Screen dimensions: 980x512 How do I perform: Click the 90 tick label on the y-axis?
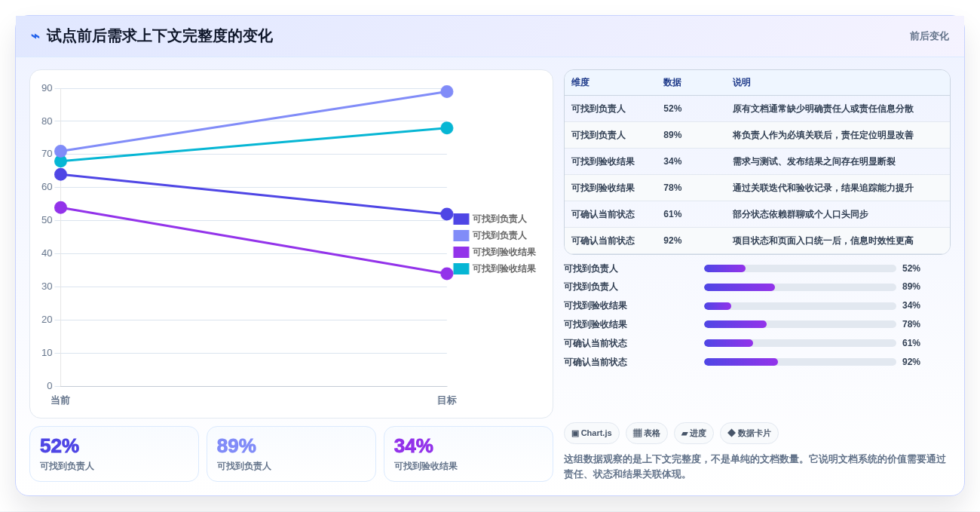[47, 88]
